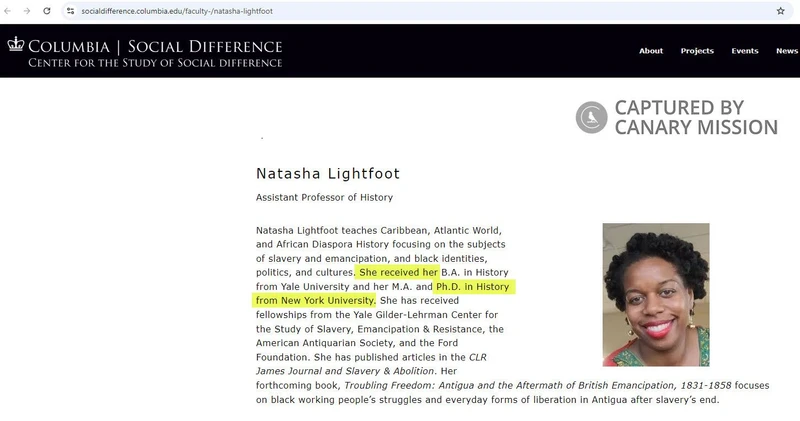Click 'B.A. in History' text
This screenshot has width=800, height=421.
[x=474, y=273]
